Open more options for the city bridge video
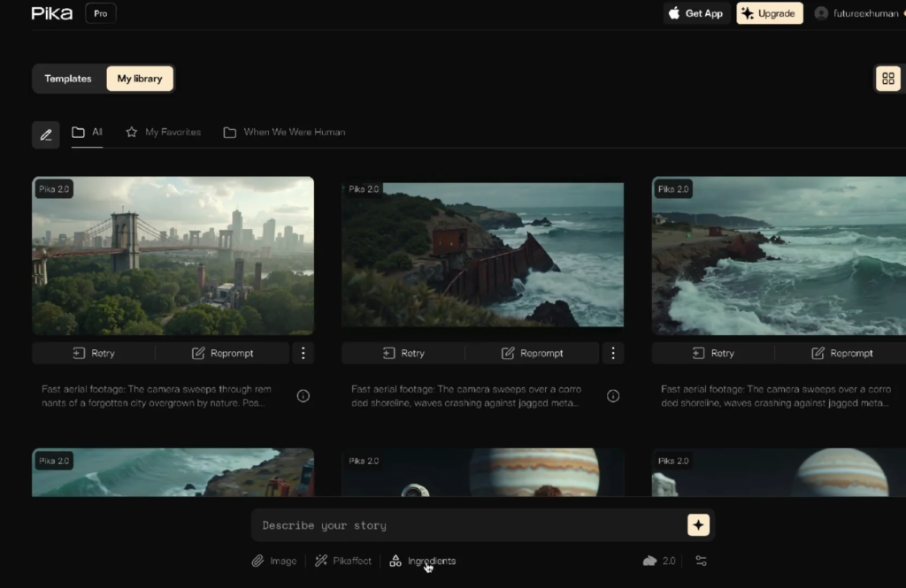The width and height of the screenshot is (906, 588). pos(303,353)
